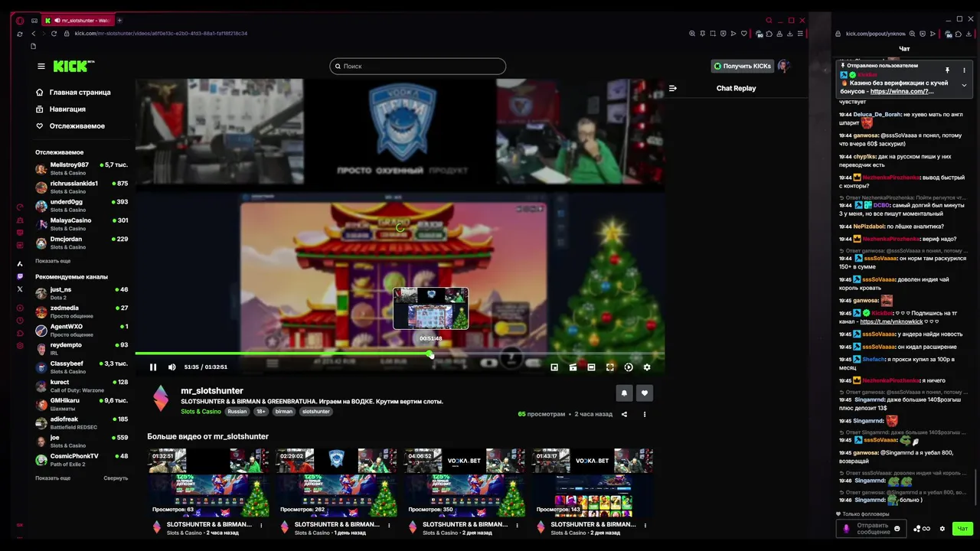Screen dimensions: 980x551
Task: Open new browser tab plus button
Action: [x=119, y=21]
